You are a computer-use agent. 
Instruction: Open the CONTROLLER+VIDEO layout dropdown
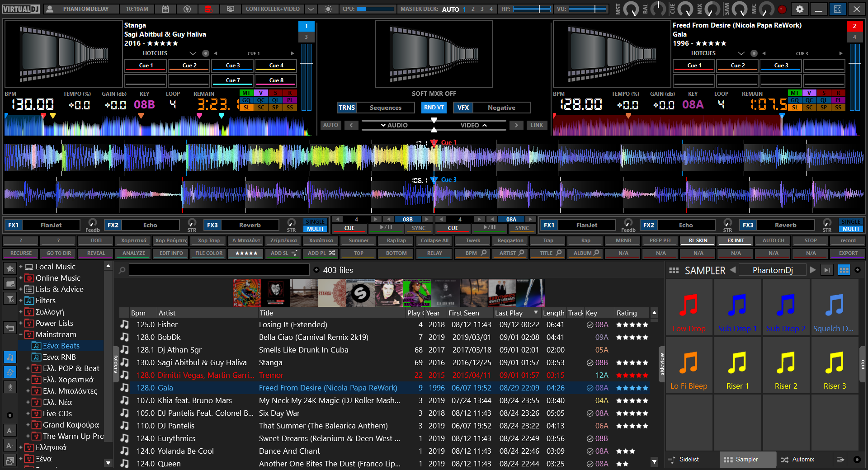tap(311, 9)
